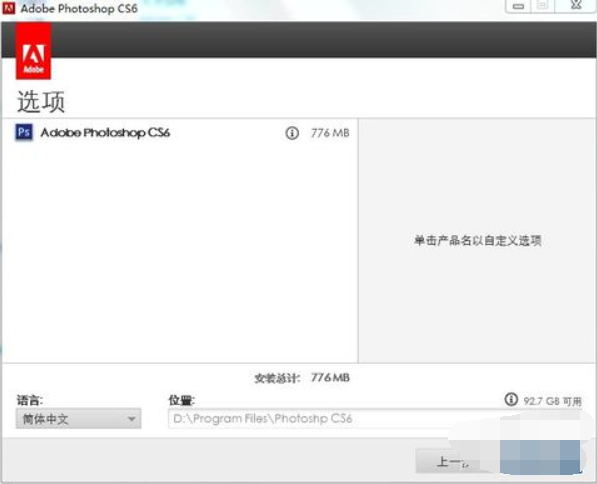Viewport: 597px width, 484px height.
Task: Click the 位置 label
Action: click(182, 400)
